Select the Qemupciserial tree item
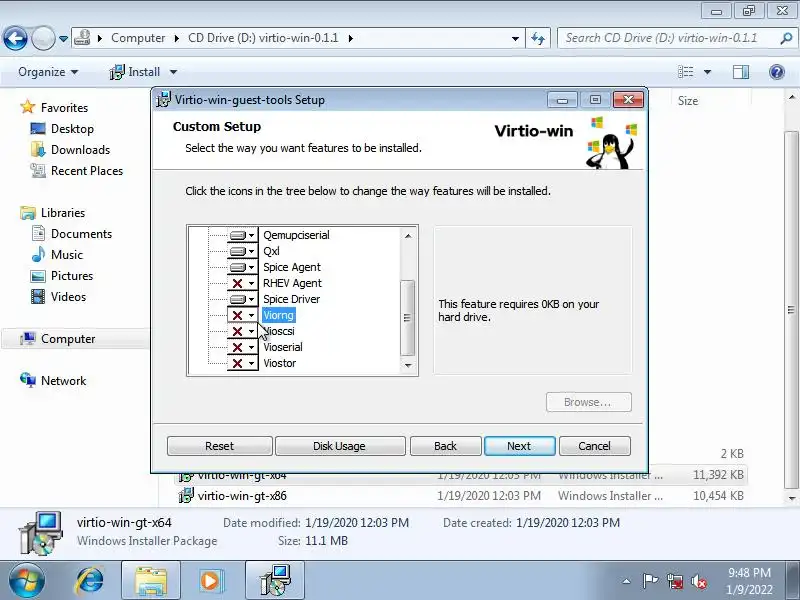 (x=296, y=235)
